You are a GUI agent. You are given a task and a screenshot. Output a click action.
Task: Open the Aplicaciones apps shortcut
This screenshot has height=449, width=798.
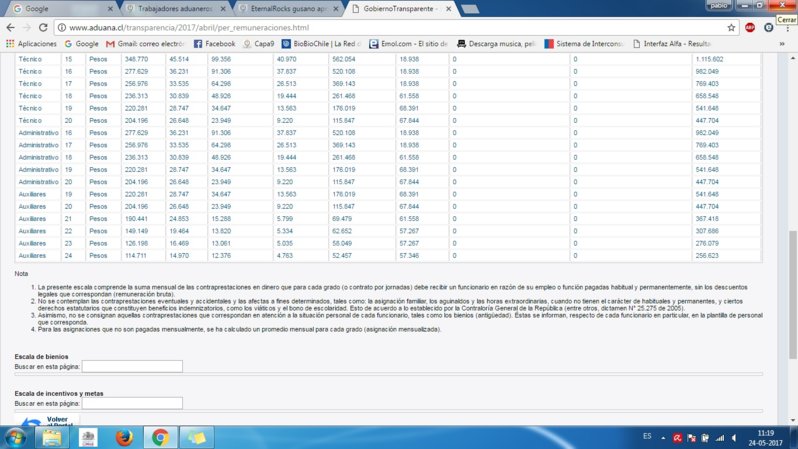click(x=31, y=44)
